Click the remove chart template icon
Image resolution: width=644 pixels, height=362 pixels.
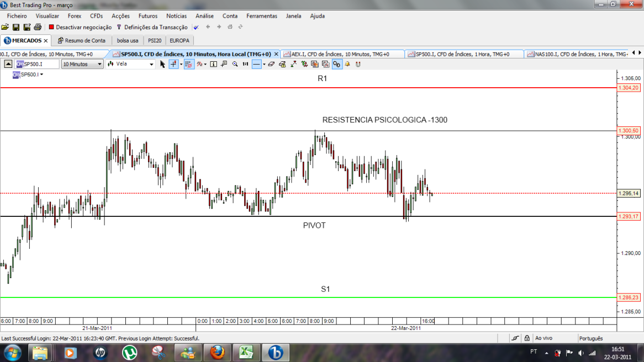click(x=326, y=64)
